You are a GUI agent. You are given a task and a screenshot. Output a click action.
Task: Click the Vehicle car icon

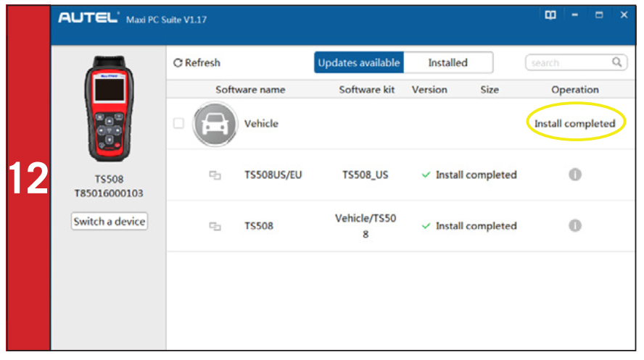pyautogui.click(x=215, y=124)
